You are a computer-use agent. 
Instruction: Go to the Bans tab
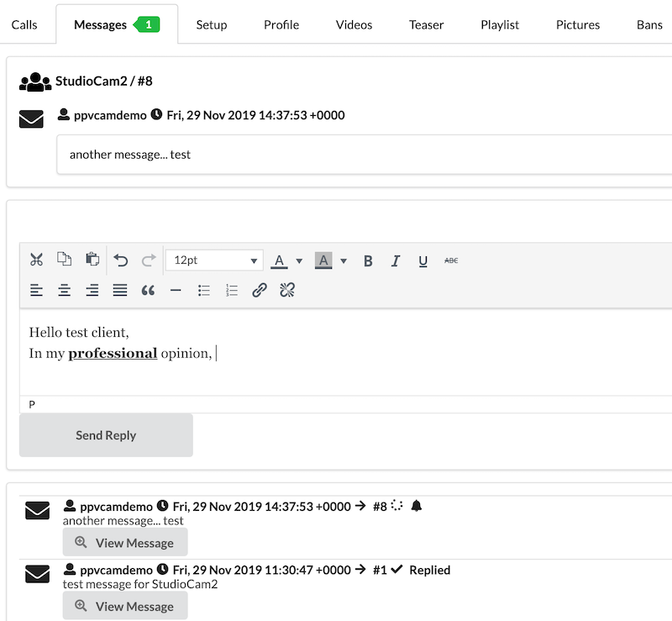click(x=649, y=25)
